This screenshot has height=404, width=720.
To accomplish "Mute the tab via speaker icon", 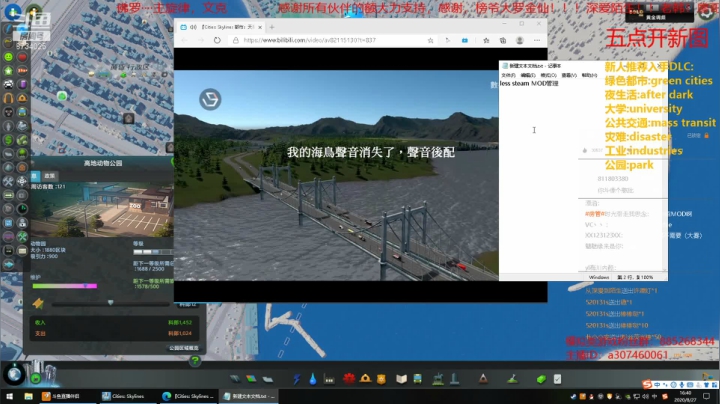I will [194, 28].
